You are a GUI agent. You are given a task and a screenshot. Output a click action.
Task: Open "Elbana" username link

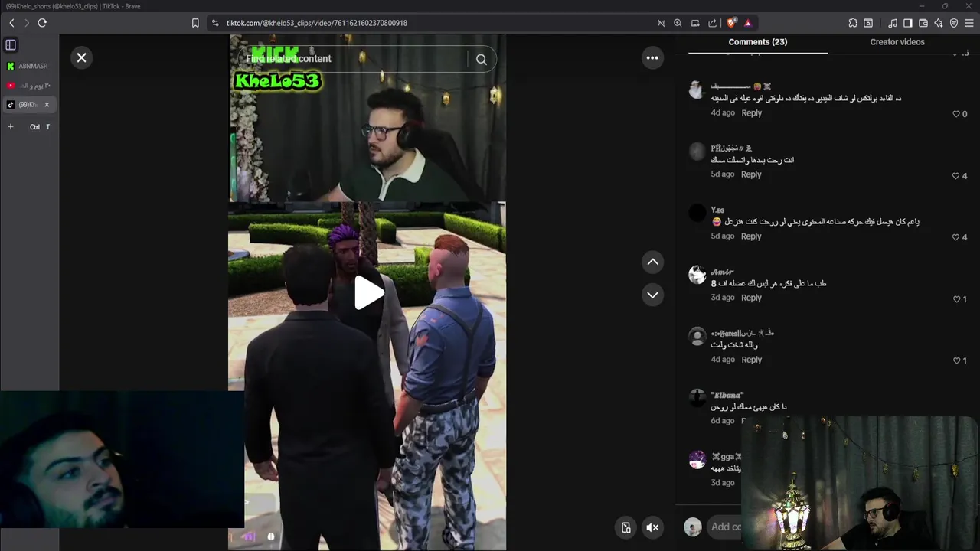tap(727, 395)
